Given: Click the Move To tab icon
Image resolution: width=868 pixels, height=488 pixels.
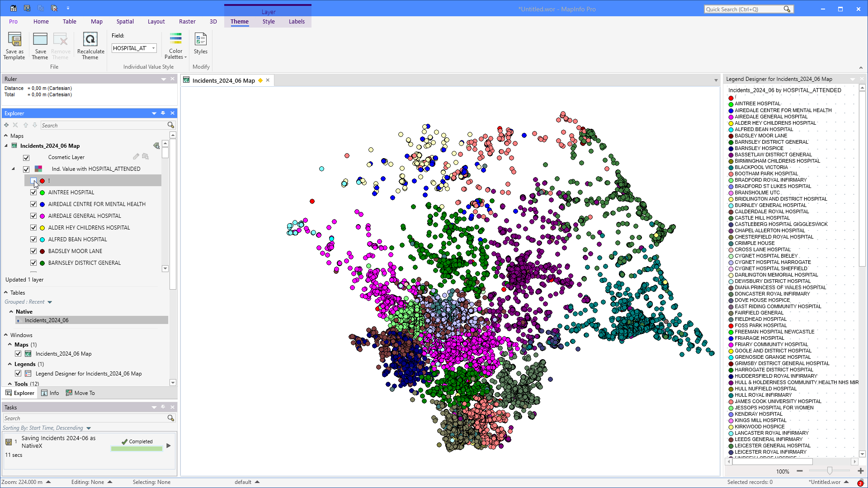Looking at the screenshot, I should [x=69, y=393].
